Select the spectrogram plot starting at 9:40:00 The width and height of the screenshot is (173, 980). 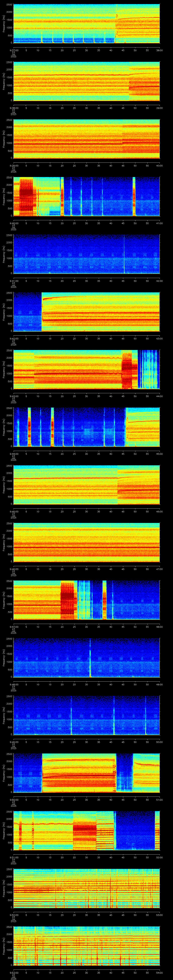(86, 197)
